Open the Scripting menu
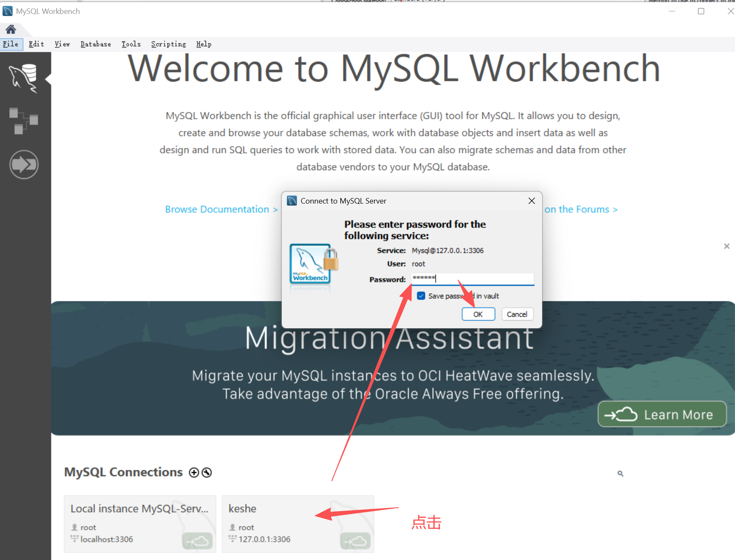735x560 pixels. coord(168,44)
